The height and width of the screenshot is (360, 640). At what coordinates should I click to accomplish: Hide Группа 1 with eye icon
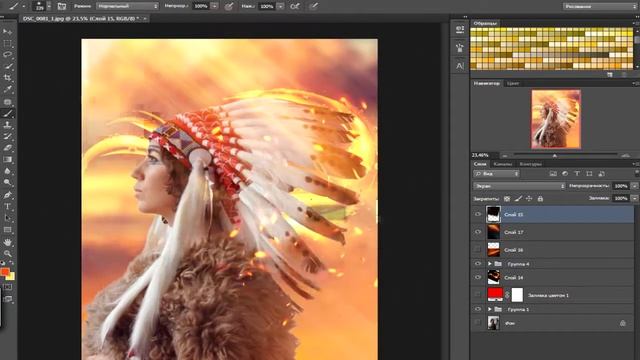[478, 309]
